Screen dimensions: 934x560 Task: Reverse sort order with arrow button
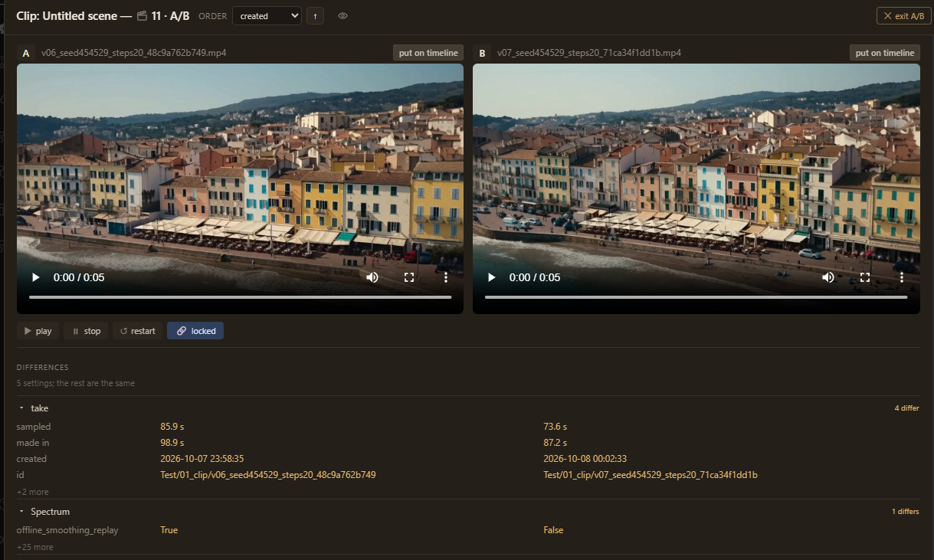click(x=314, y=16)
